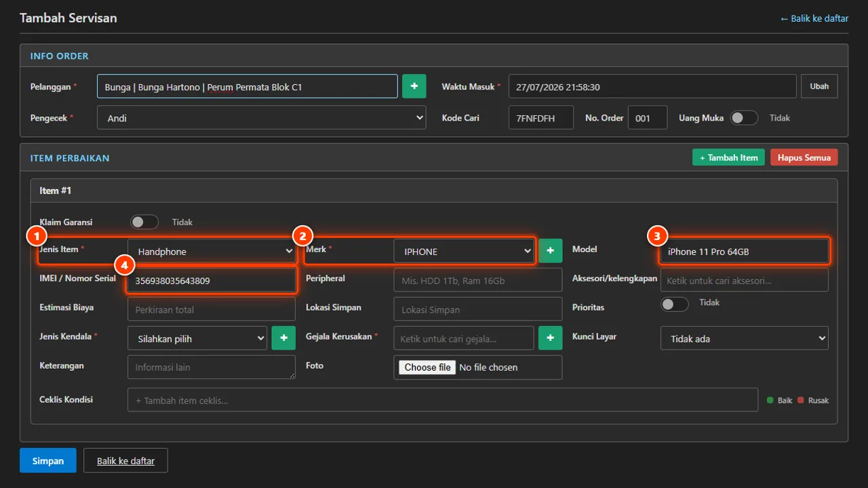This screenshot has height=488, width=868.
Task: Turn on the Prioritas switch
Action: [x=675, y=304]
